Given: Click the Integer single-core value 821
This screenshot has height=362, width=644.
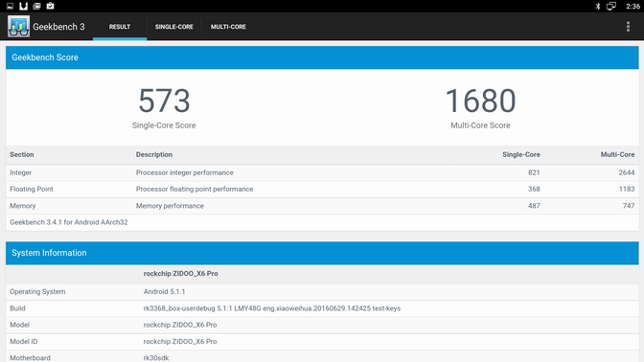Looking at the screenshot, I should (534, 172).
